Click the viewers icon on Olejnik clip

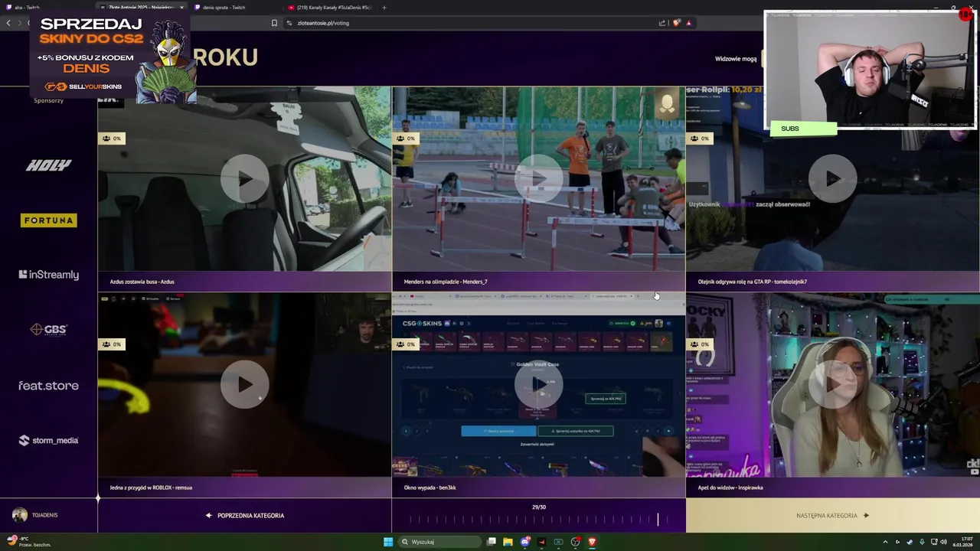click(694, 139)
